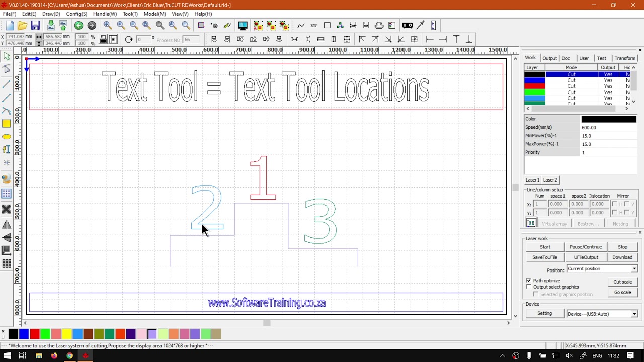The width and height of the screenshot is (644, 362).
Task: Open a file with the folder icon
Action: (22, 26)
